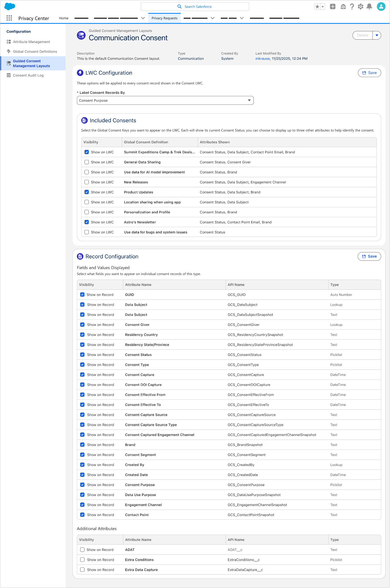Click the Favorites star icon
Image resolution: width=390 pixels, height=588 pixels.
click(x=317, y=7)
